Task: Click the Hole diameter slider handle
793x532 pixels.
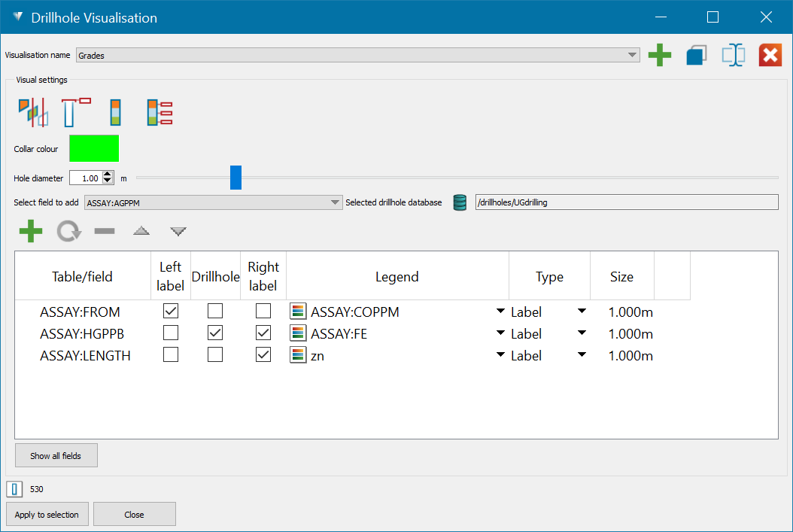Action: point(235,178)
